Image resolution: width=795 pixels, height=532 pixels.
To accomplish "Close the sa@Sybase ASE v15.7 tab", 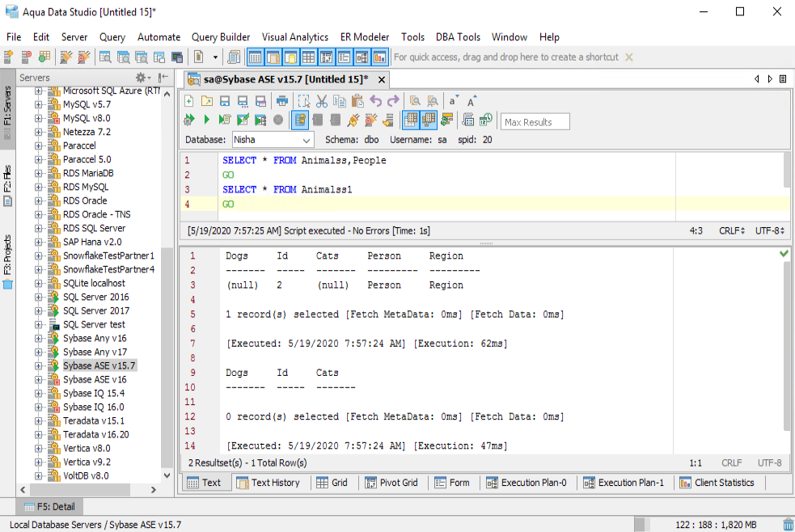I will tap(382, 79).
